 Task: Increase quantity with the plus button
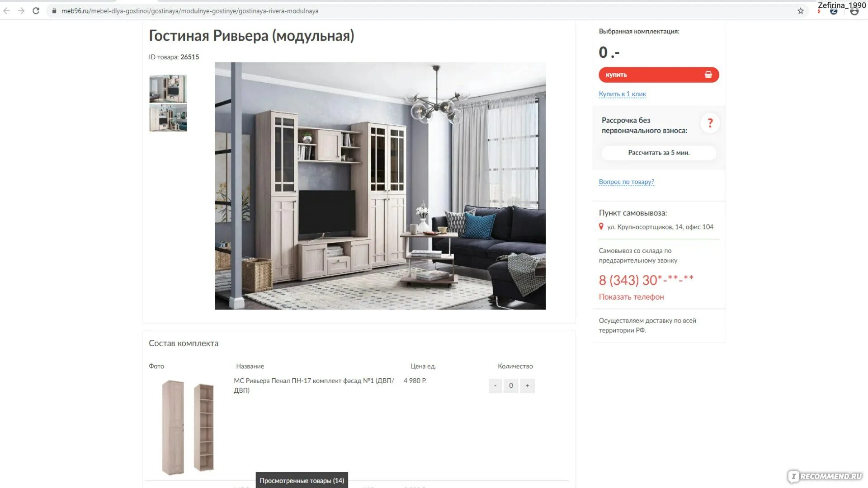(527, 385)
